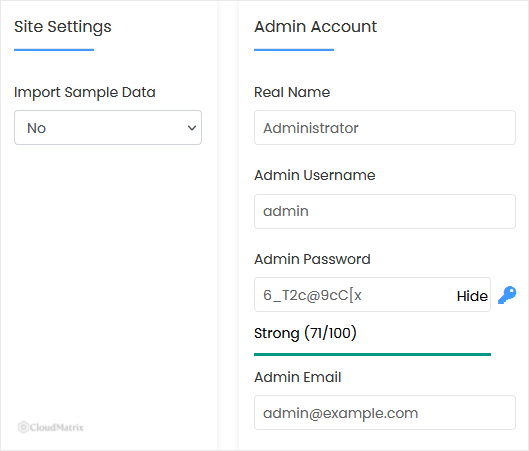The image size is (529, 451).
Task: Open the CloudMatrix watermark text link
Action: coord(57,427)
